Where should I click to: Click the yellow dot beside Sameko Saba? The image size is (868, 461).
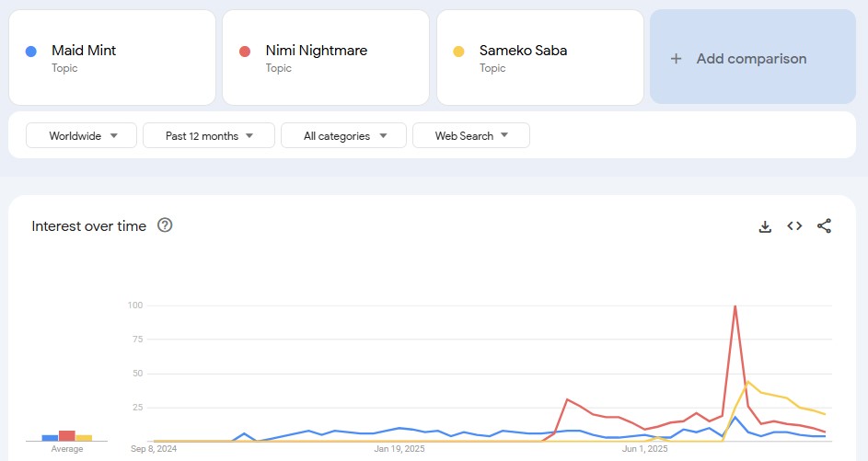pyautogui.click(x=458, y=52)
